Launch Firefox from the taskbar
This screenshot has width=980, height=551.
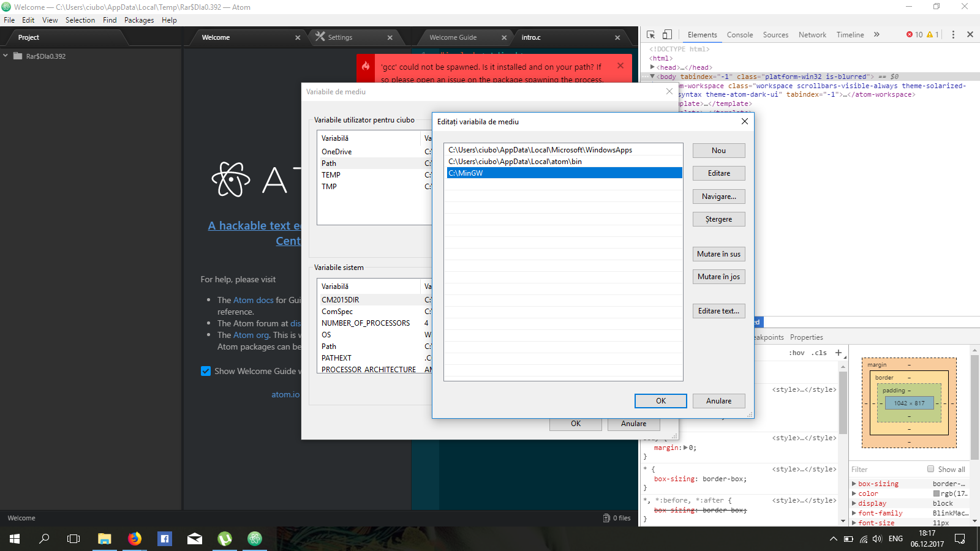[x=135, y=539]
